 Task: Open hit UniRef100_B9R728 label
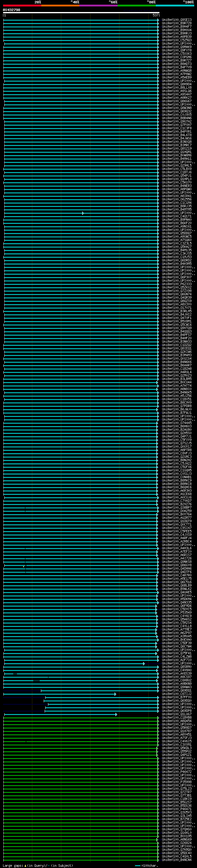177,23
